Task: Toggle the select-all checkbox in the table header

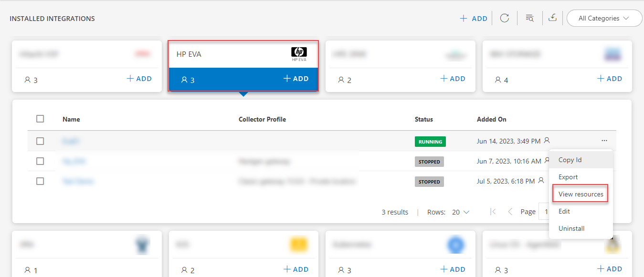Action: click(40, 119)
